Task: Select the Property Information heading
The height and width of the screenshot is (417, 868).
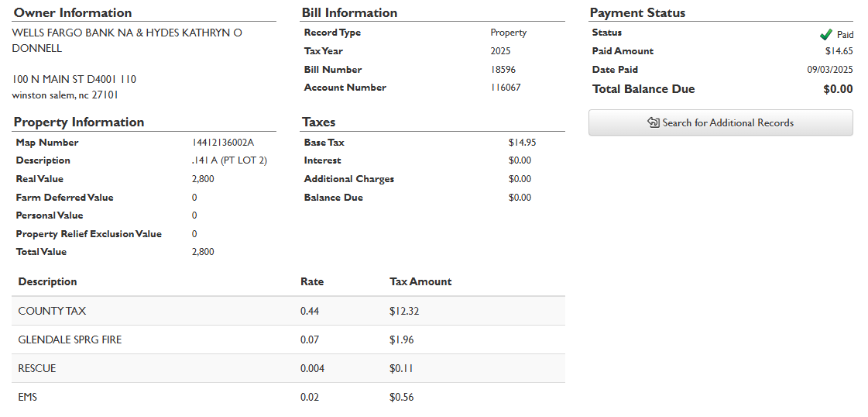Action: click(x=79, y=122)
